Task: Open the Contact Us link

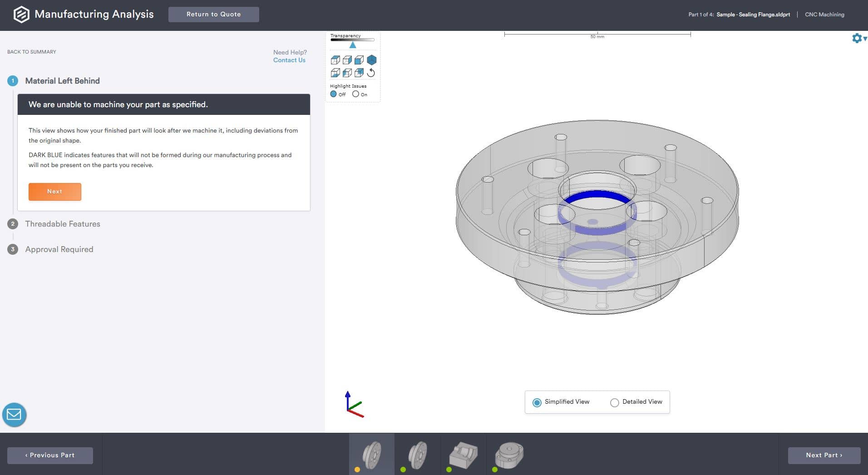Action: pyautogui.click(x=289, y=60)
